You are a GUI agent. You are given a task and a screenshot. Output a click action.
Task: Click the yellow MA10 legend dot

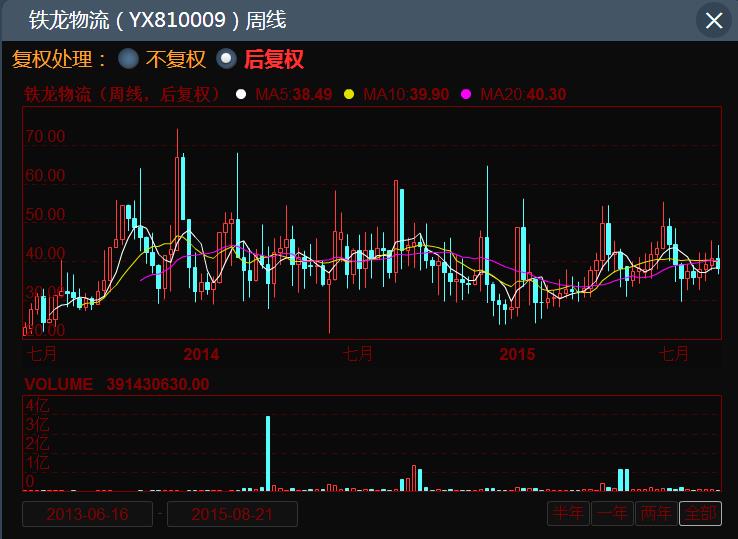click(x=349, y=95)
